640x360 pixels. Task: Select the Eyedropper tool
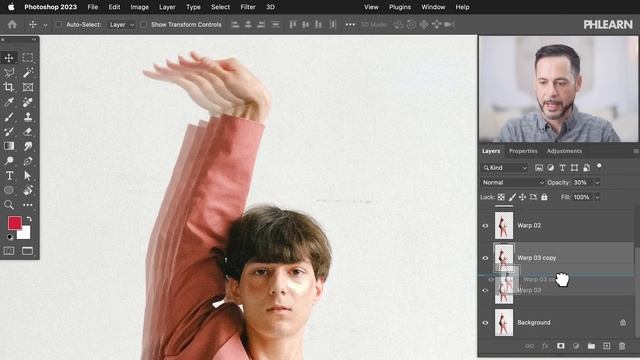point(9,102)
